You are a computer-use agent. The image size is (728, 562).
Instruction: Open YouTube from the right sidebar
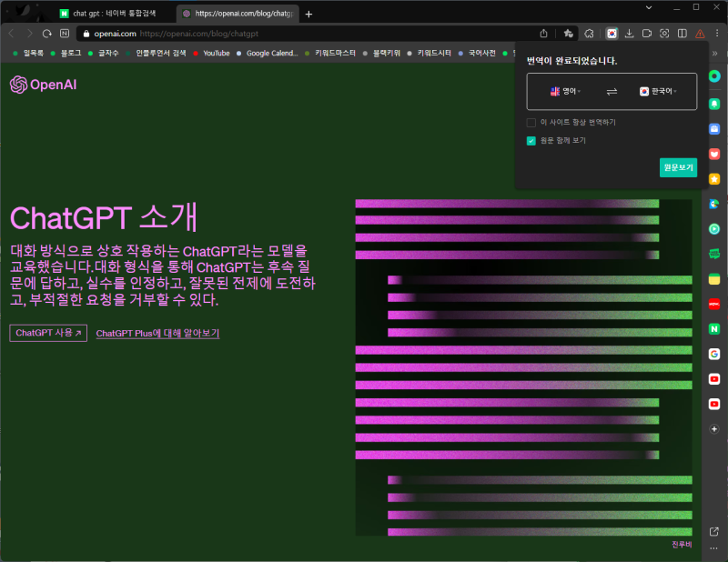click(713, 379)
